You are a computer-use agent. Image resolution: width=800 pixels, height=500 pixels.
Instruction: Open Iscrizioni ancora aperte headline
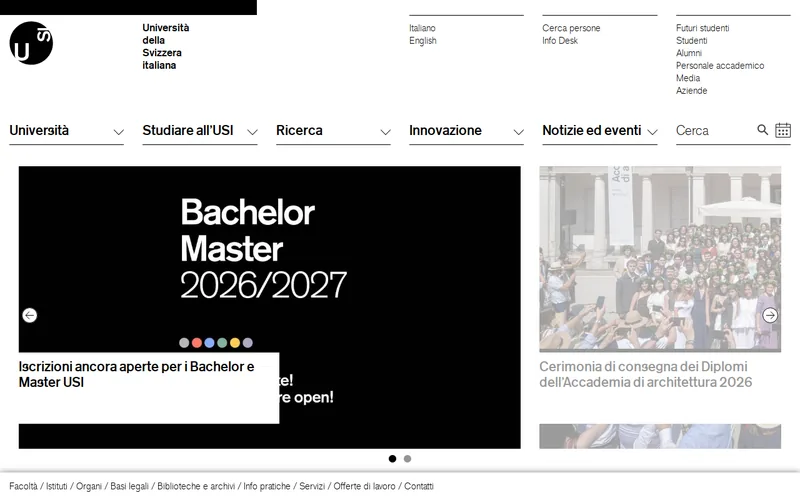coord(136,374)
